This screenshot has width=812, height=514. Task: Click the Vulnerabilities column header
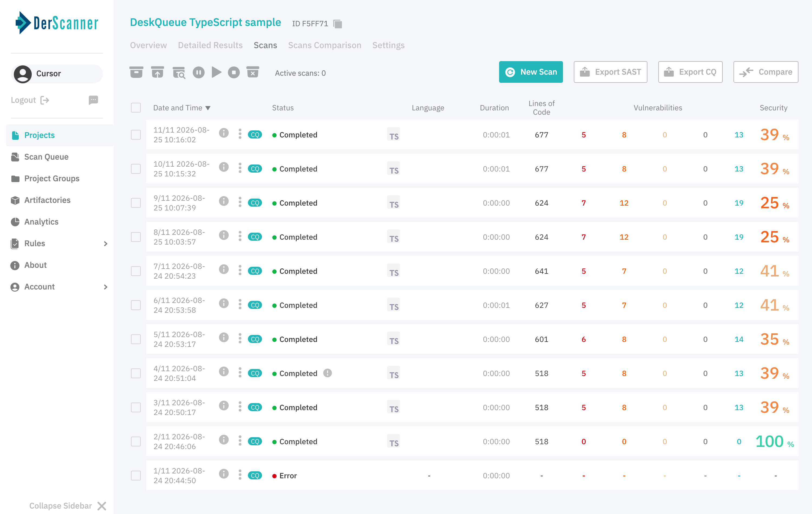[x=657, y=108]
